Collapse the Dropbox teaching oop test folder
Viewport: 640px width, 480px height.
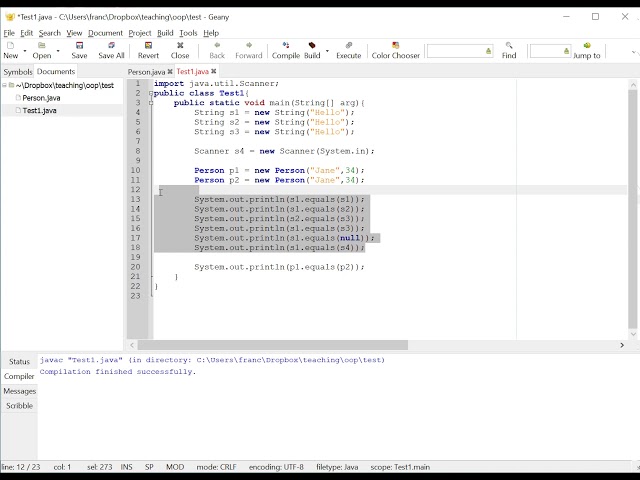tap(5, 86)
